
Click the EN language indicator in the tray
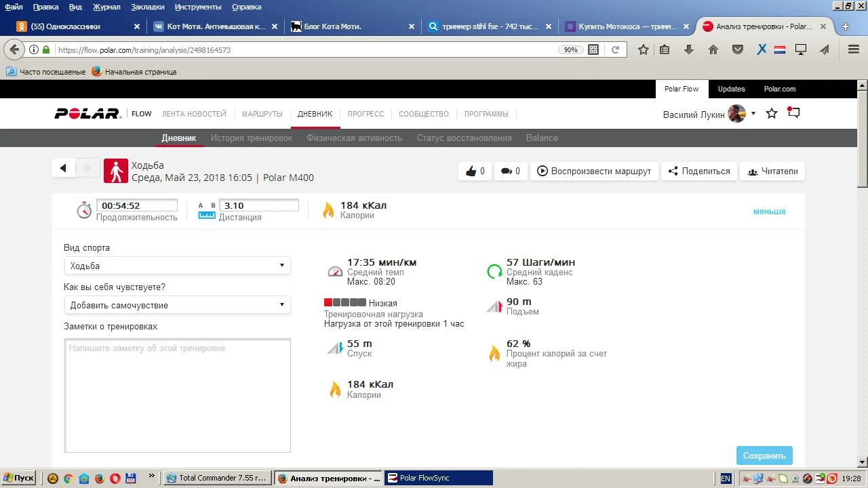(x=726, y=478)
